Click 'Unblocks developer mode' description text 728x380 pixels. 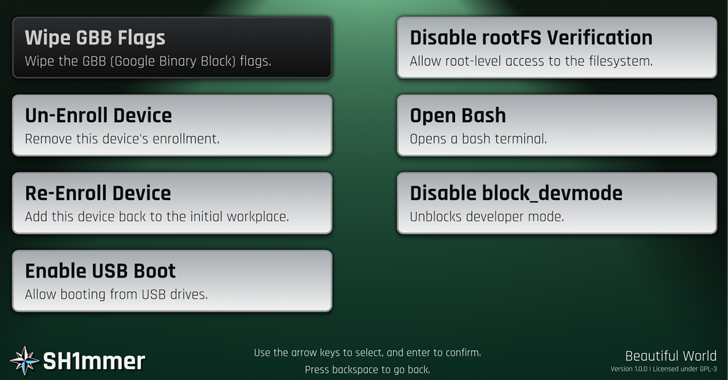coord(487,217)
